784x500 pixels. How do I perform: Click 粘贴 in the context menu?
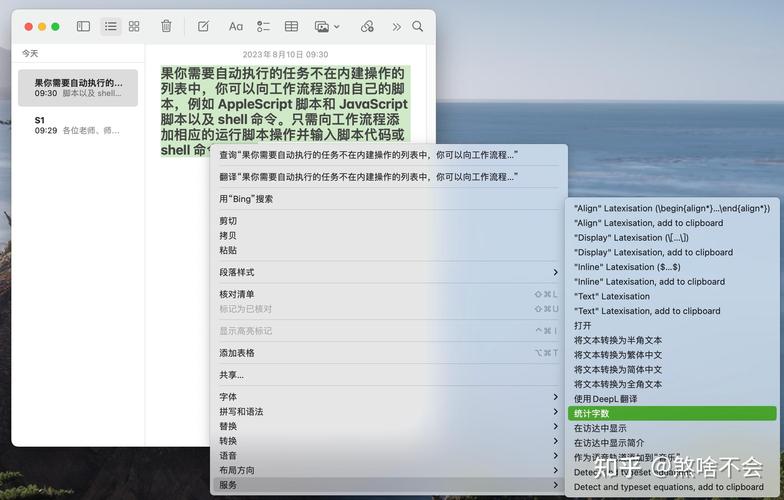point(388,250)
